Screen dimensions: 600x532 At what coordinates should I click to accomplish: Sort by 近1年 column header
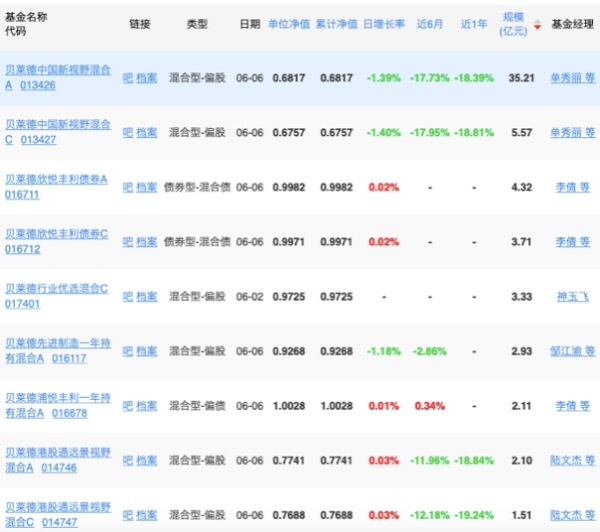click(x=474, y=24)
